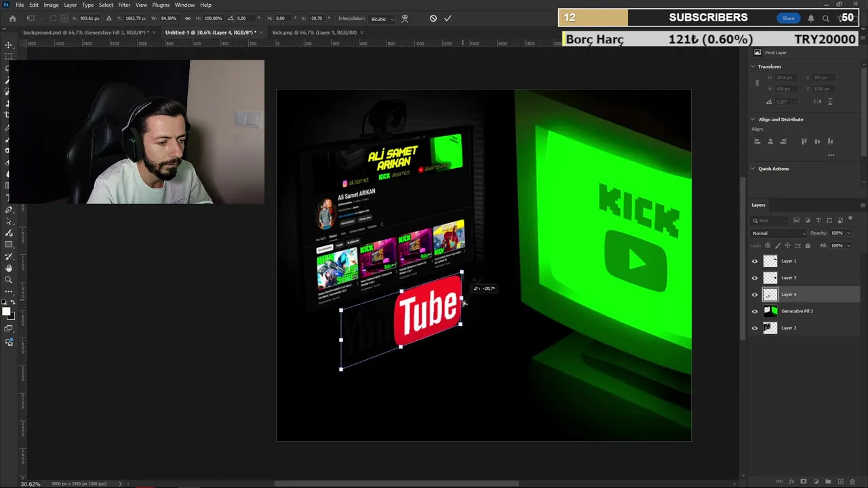The height and width of the screenshot is (488, 868).
Task: Toggle lock transparent pixels
Action: coord(768,245)
